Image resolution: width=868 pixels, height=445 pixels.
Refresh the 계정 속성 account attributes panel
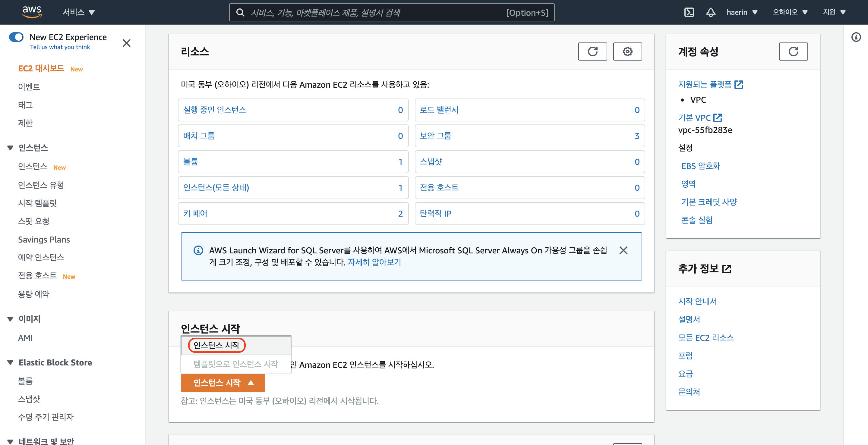pyautogui.click(x=793, y=52)
